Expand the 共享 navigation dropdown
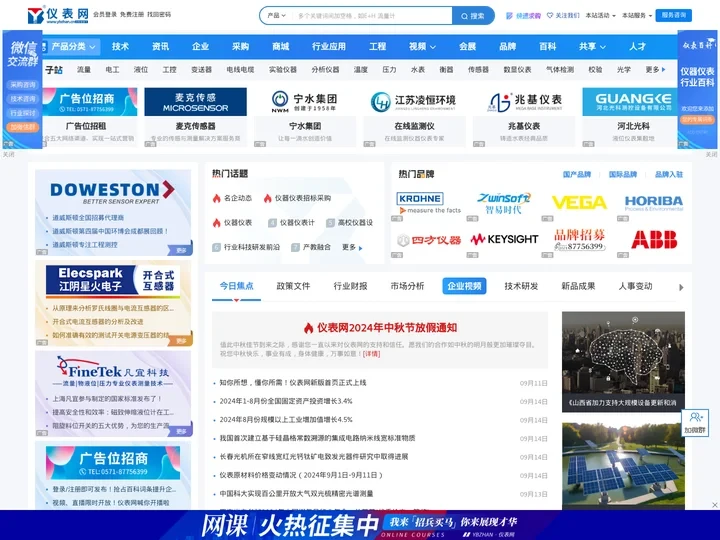Viewport: 720px width, 540px height. click(x=592, y=46)
